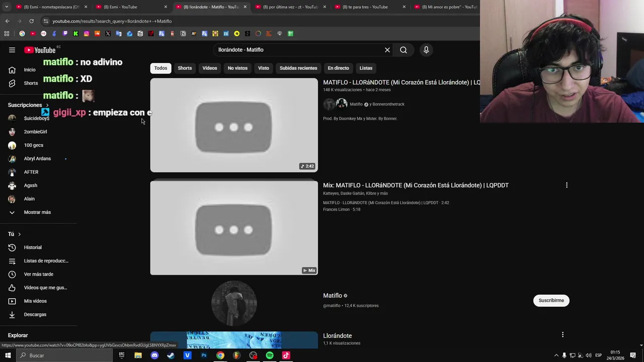
Task: Switch to Esmi - nometapeslacara tab
Action: coord(51,7)
